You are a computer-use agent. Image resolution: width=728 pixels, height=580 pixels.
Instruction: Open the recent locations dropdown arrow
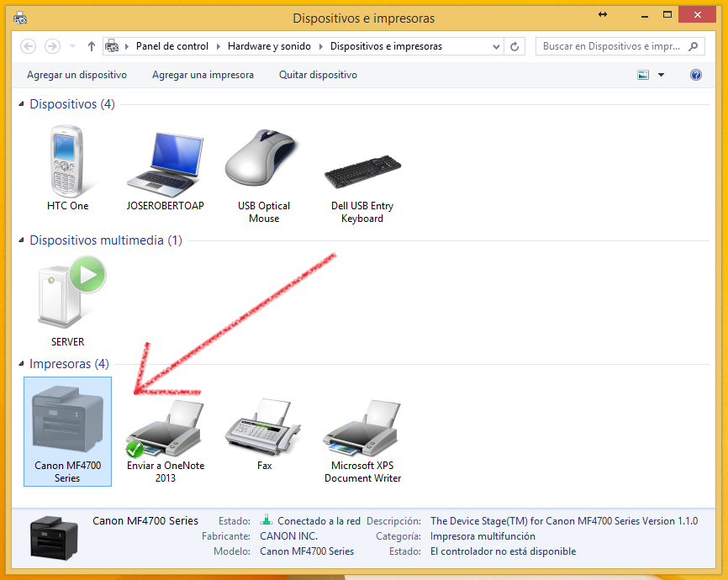click(72, 46)
